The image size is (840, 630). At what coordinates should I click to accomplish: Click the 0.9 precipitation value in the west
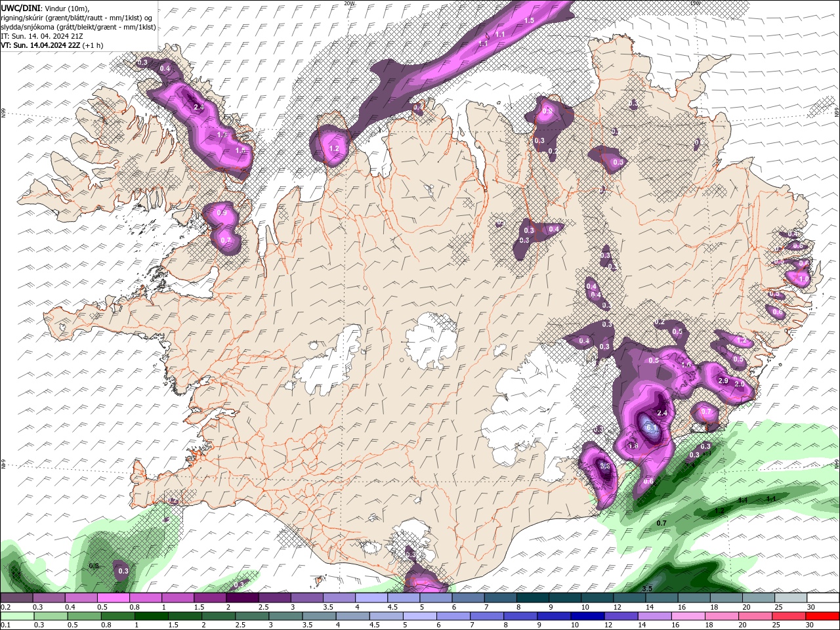[222, 213]
